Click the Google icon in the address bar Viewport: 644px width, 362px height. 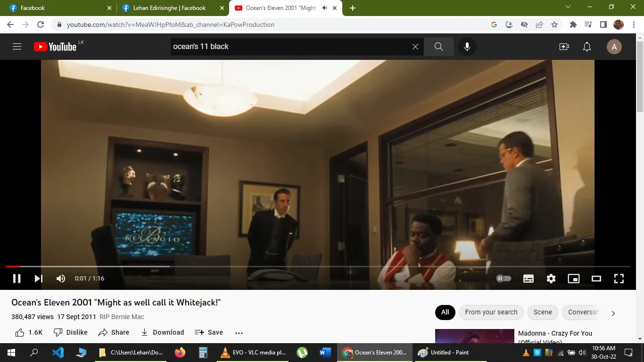click(x=494, y=25)
